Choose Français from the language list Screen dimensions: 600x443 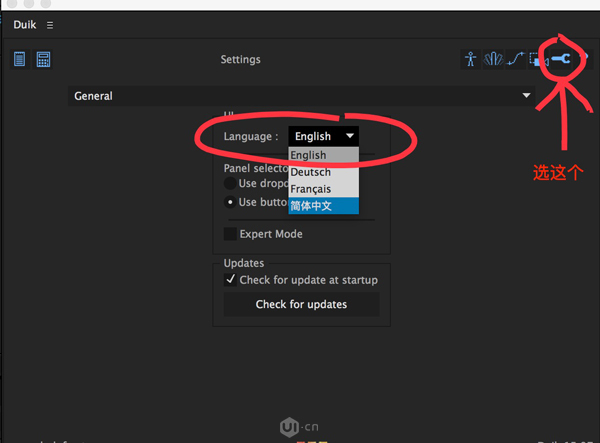point(323,189)
